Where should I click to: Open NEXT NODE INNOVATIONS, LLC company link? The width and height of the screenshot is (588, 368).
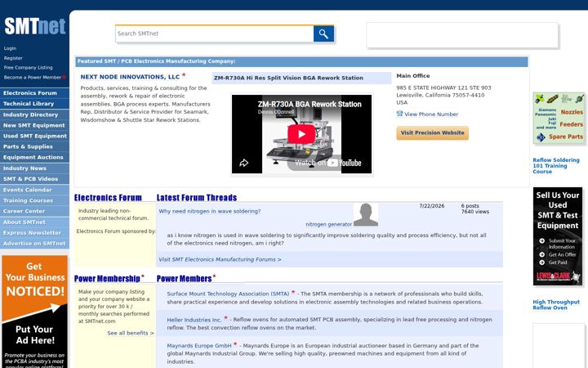coord(130,77)
